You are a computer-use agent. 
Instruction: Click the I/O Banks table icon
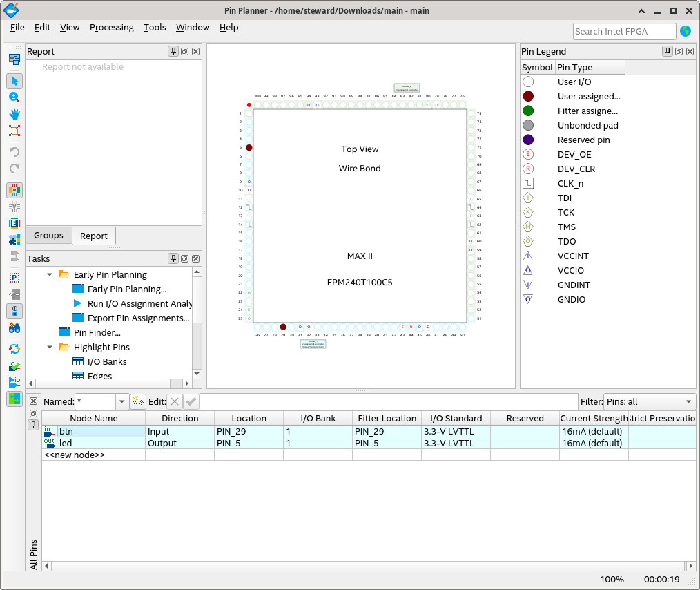coord(78,362)
